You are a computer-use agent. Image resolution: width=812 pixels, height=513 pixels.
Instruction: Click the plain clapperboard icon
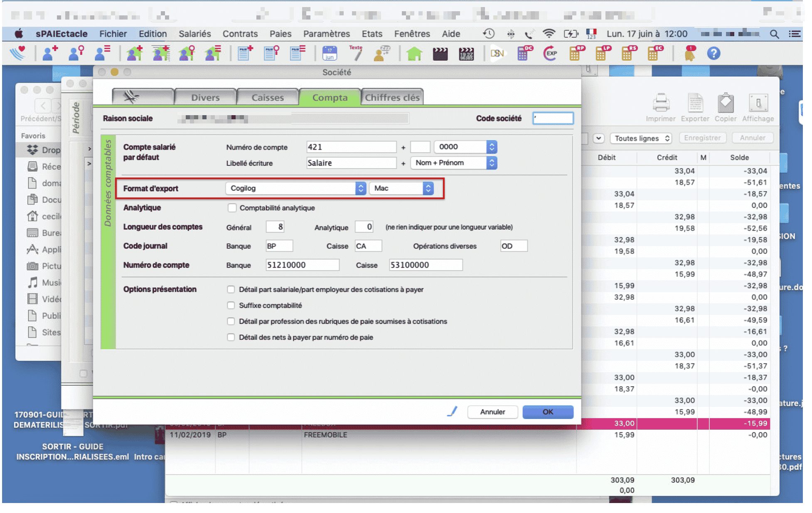tap(440, 54)
